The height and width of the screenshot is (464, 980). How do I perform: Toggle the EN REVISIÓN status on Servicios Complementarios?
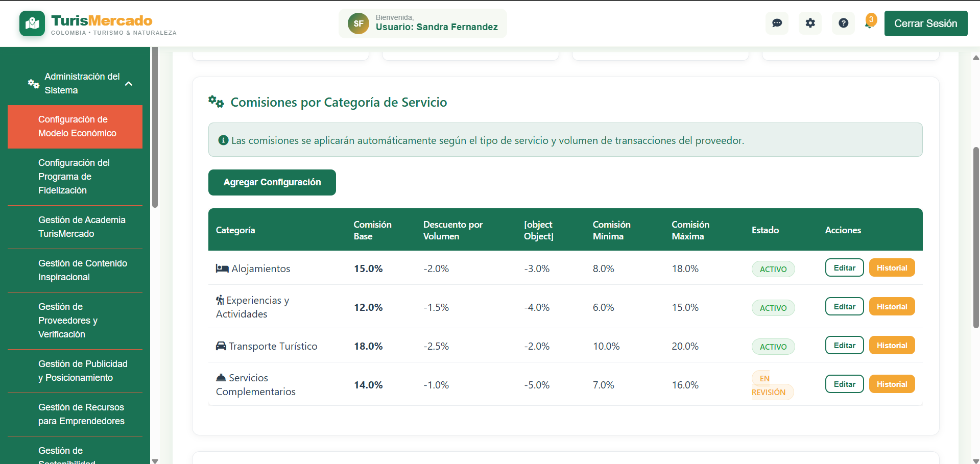click(x=770, y=385)
